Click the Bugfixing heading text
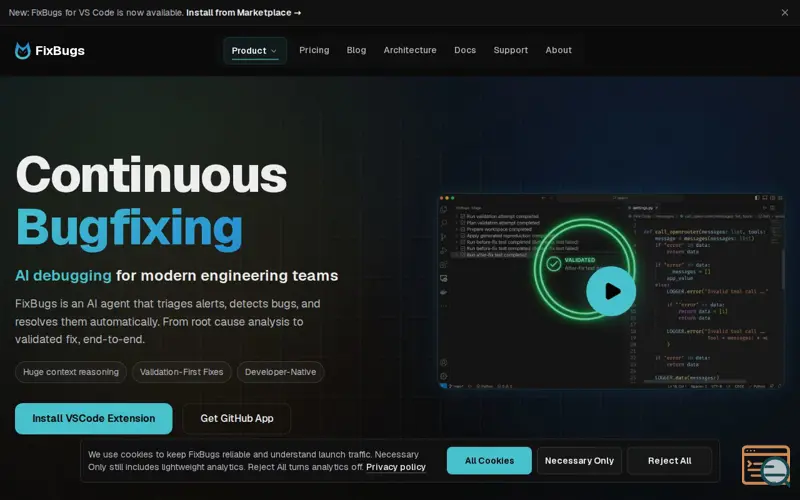Viewport: 800px width, 500px height. click(x=130, y=228)
